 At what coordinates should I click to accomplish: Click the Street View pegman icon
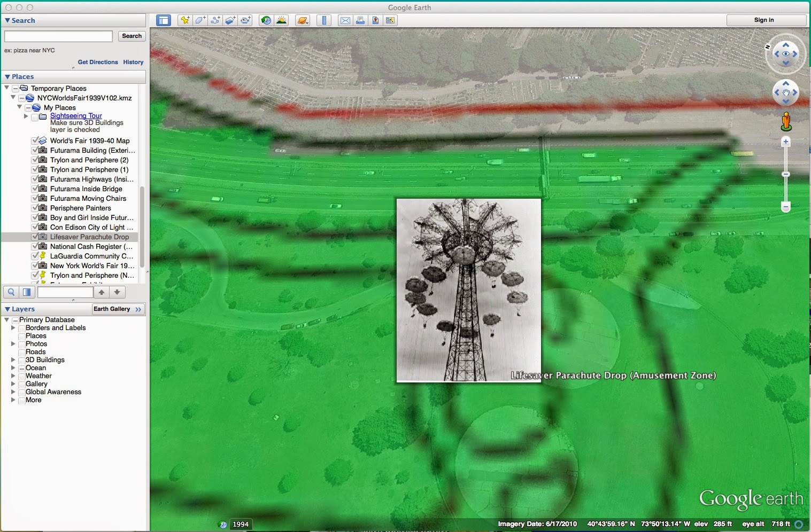pos(786,121)
